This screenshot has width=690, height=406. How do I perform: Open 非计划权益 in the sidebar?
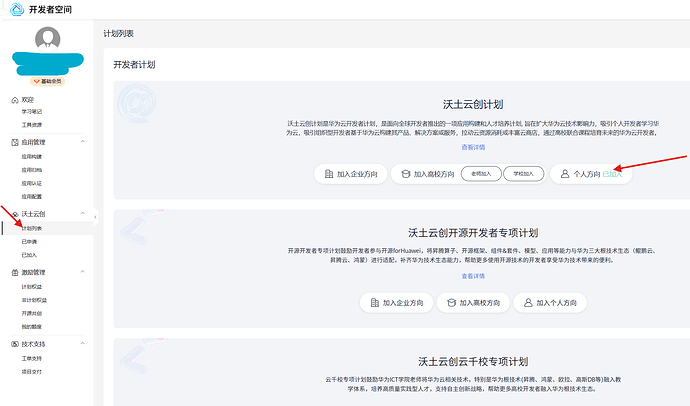tap(34, 300)
